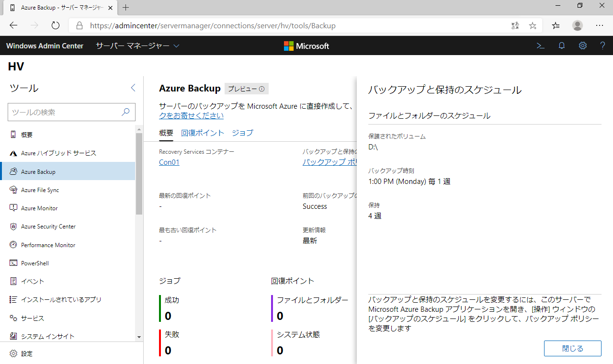
Task: Open the favorites list icon
Action: click(x=556, y=26)
